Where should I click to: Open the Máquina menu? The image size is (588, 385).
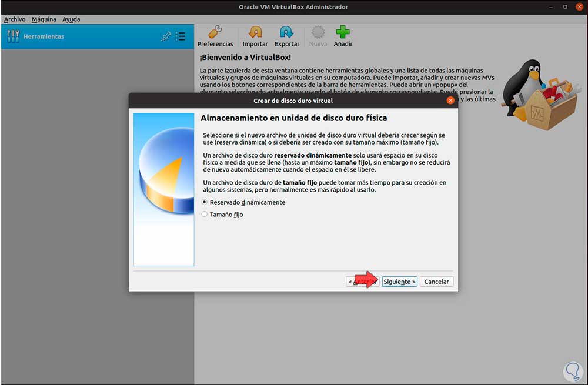coord(44,19)
